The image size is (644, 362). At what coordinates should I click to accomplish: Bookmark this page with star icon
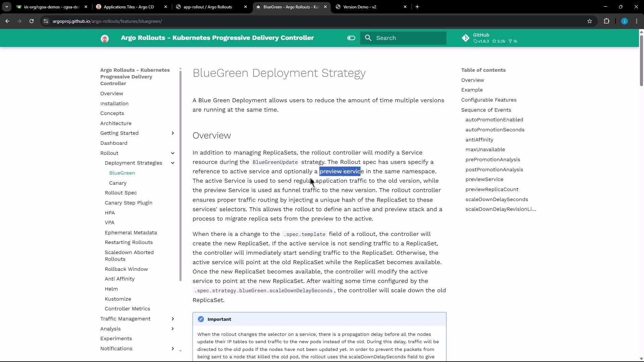tap(590, 21)
